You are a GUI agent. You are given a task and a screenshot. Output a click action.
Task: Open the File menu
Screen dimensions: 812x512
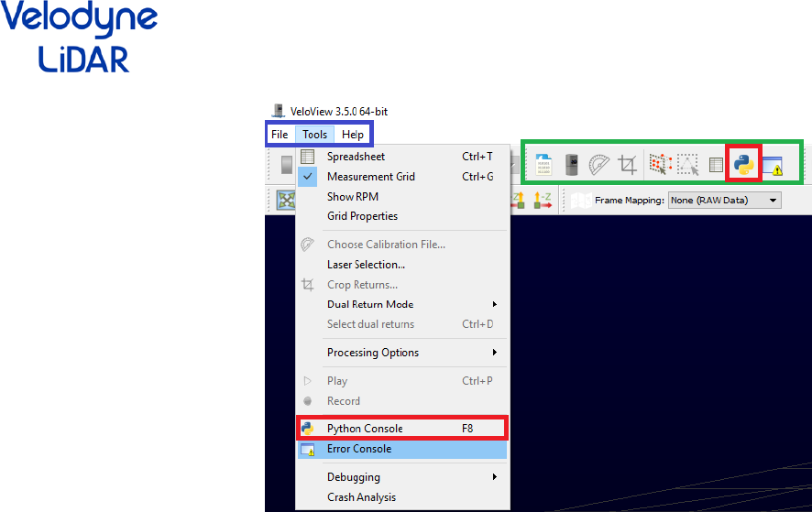(280, 135)
